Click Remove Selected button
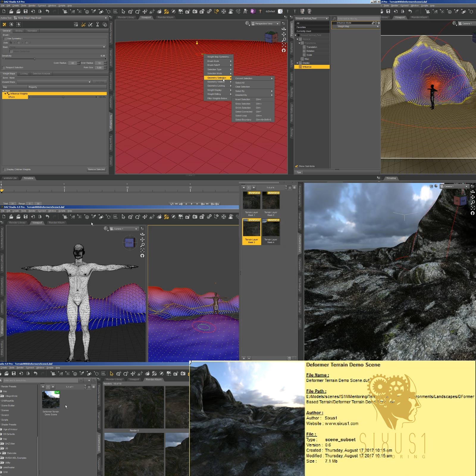 click(96, 169)
